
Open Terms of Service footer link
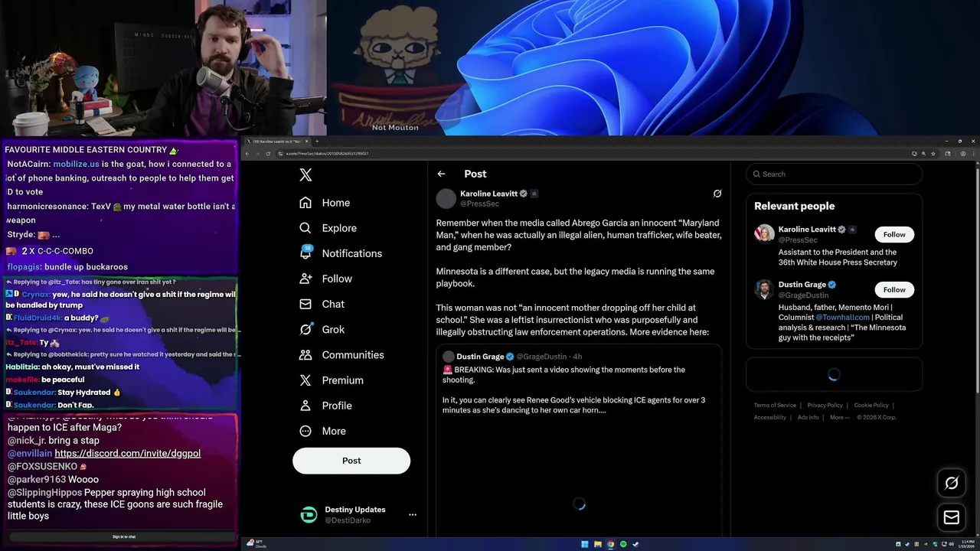[775, 405]
